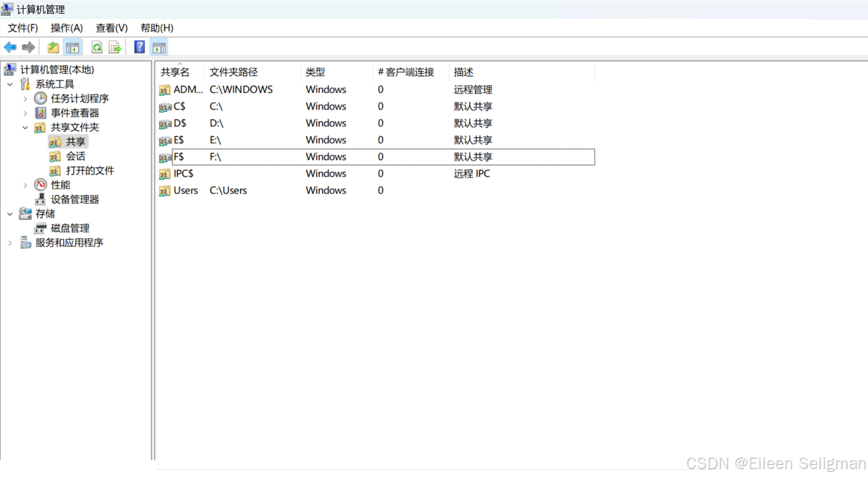Image resolution: width=868 pixels, height=478 pixels.
Task: Click the 系统工具 tools icon
Action: (x=25, y=84)
